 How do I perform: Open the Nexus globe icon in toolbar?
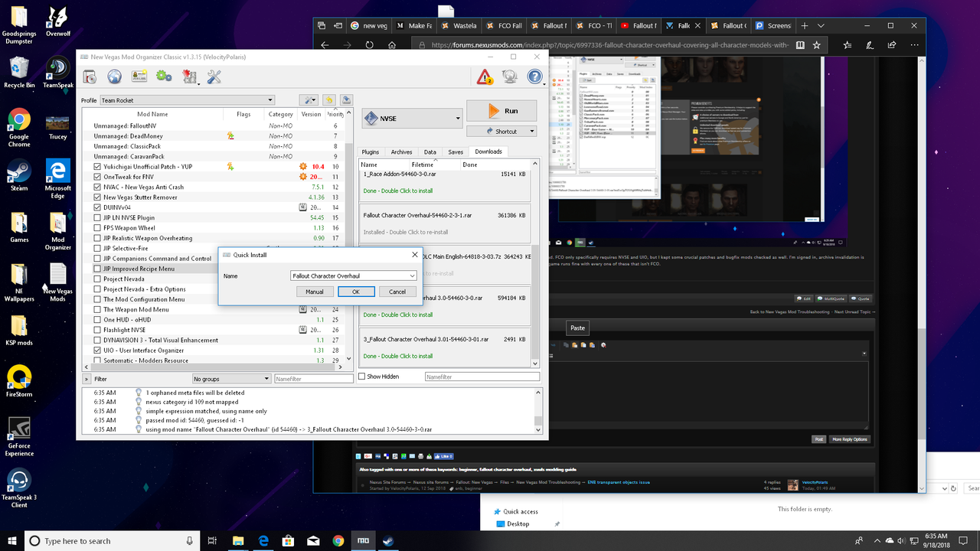(x=114, y=77)
